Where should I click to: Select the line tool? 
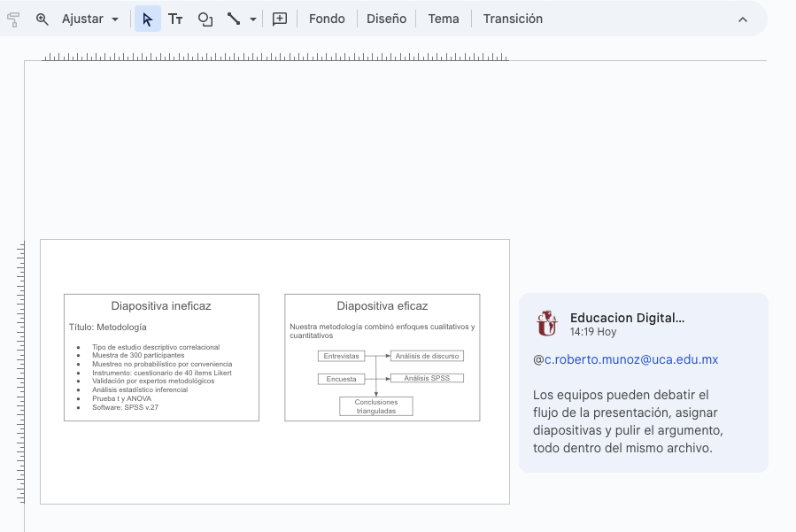[x=234, y=19]
